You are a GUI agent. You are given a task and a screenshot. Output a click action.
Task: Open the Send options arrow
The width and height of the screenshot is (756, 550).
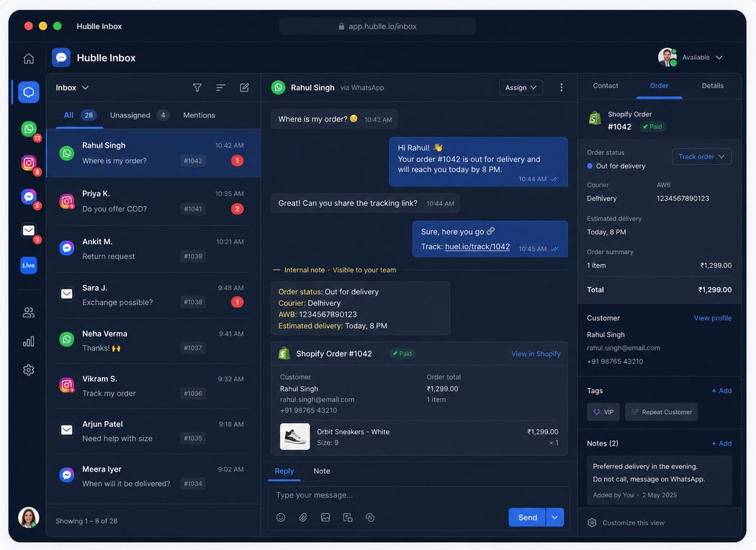[555, 517]
